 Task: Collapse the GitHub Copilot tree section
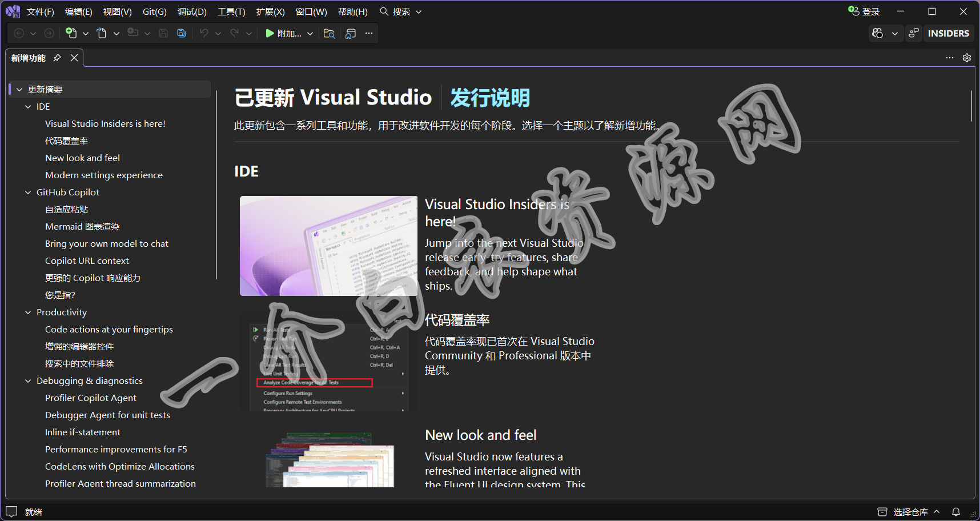click(28, 193)
